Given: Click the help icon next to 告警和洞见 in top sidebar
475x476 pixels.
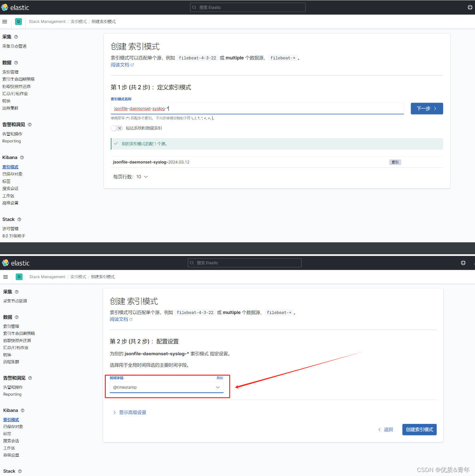Looking at the screenshot, I should point(30,124).
